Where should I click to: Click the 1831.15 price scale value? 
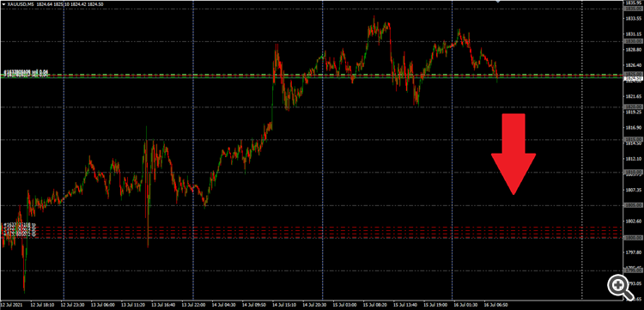[633, 34]
